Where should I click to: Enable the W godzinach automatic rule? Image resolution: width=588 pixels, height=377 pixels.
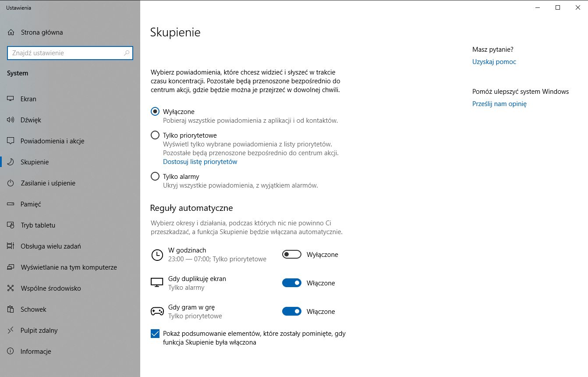pos(292,254)
